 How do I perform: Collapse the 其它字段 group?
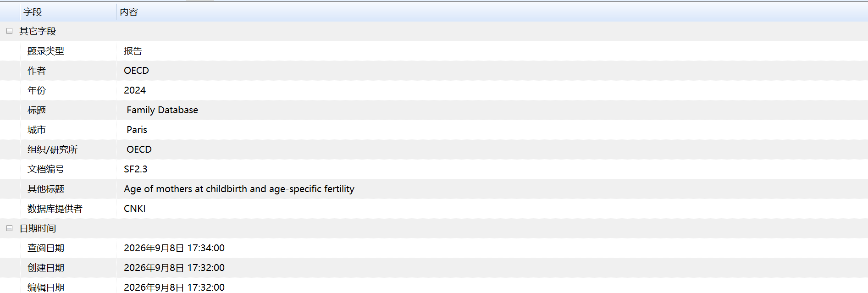click(9, 31)
